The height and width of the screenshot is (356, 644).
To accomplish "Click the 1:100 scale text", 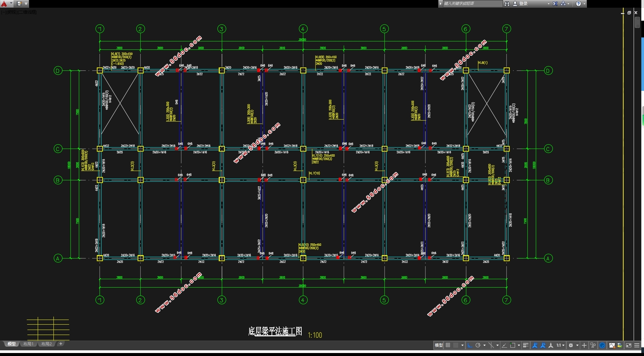I will [315, 335].
